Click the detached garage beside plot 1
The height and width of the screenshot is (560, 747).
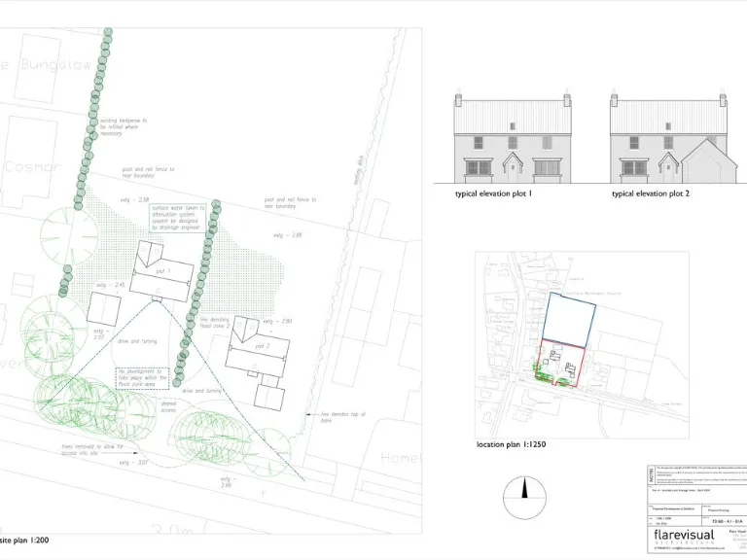(x=104, y=308)
